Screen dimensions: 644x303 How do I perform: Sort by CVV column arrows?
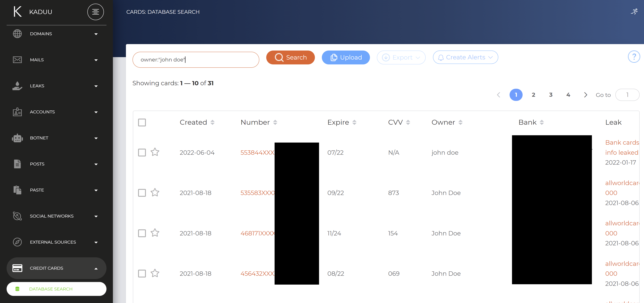pyautogui.click(x=408, y=122)
